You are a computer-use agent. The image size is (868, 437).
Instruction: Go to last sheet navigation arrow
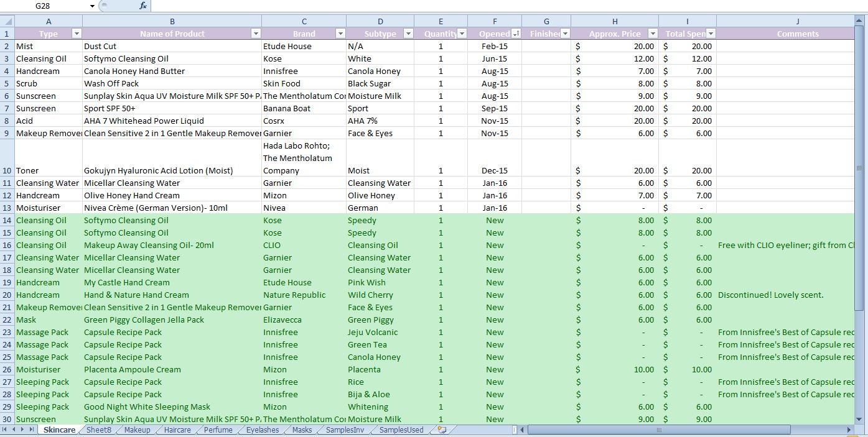32,430
